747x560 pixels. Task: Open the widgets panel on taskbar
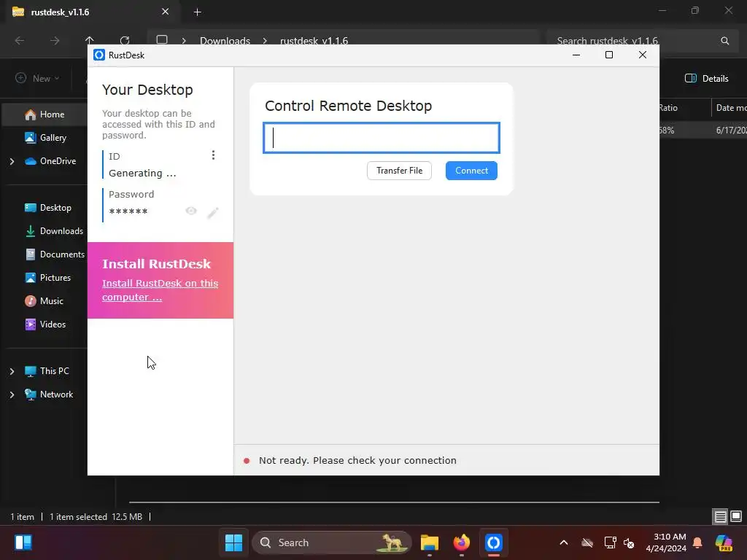click(x=23, y=542)
